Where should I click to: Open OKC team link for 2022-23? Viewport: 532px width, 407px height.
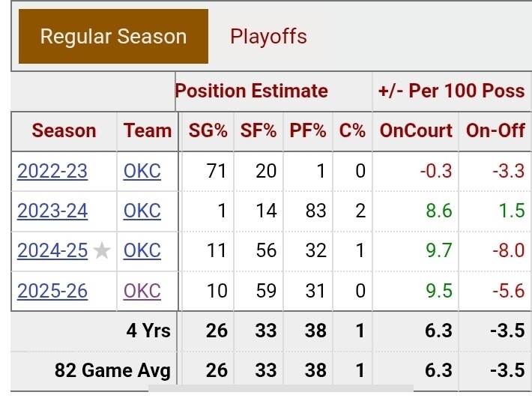(142, 171)
